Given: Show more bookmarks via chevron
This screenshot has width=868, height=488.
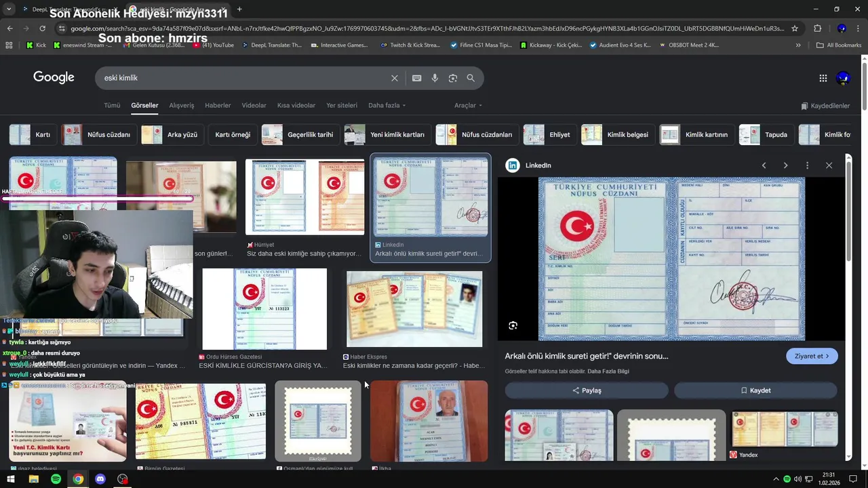Looking at the screenshot, I should coord(798,45).
